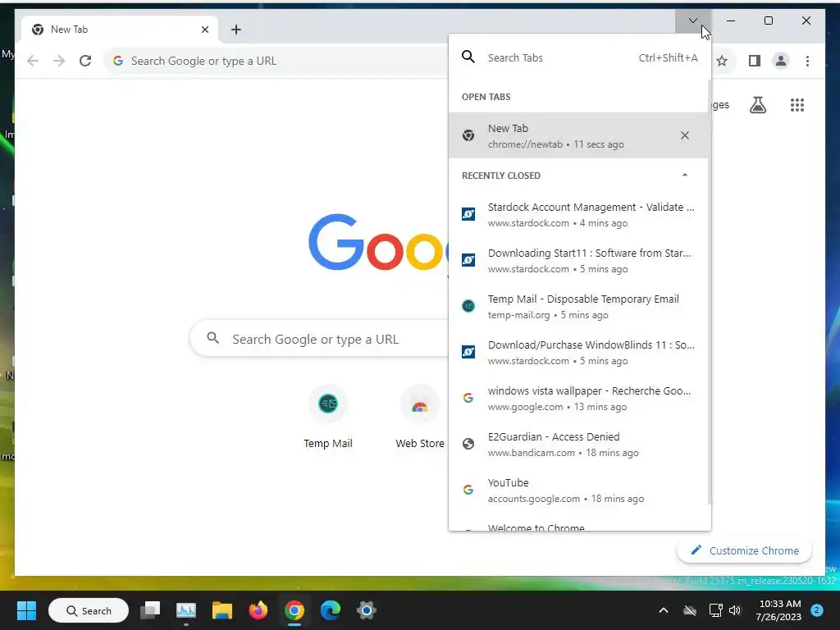Viewport: 840px width, 630px height.
Task: Open a new tab with plus button
Action: click(235, 30)
